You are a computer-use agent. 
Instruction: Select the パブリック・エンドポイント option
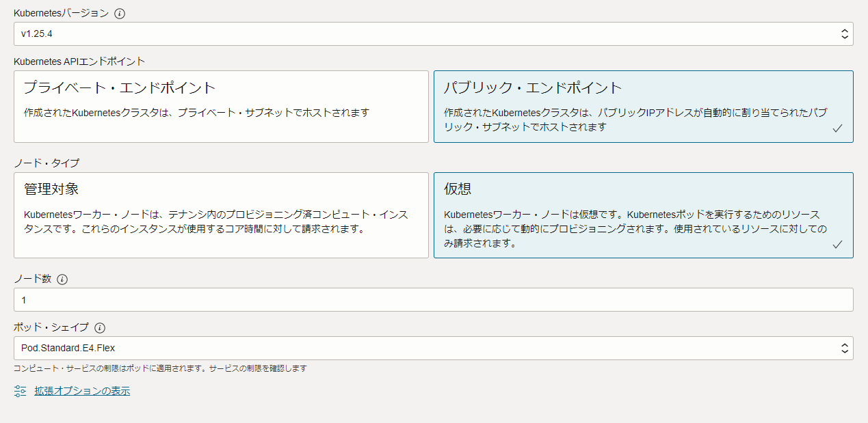(x=643, y=106)
